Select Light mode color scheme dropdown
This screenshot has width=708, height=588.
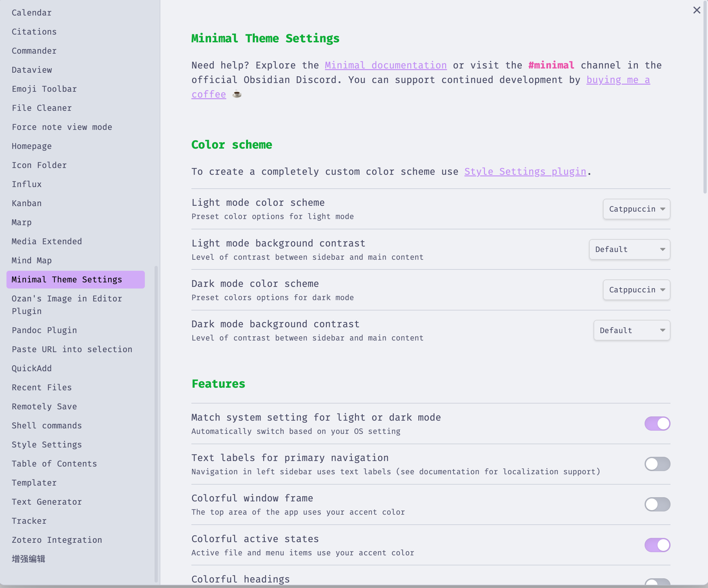point(636,208)
